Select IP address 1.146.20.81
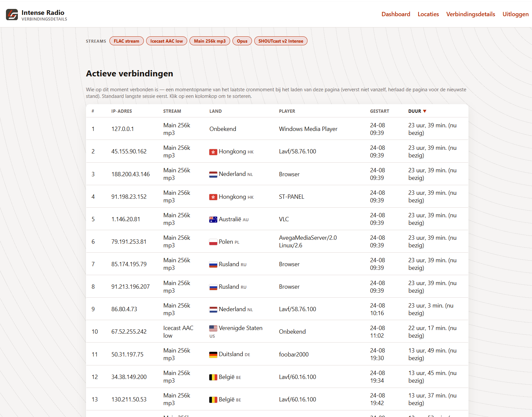Screen dimensions: 532x417 coord(126,219)
